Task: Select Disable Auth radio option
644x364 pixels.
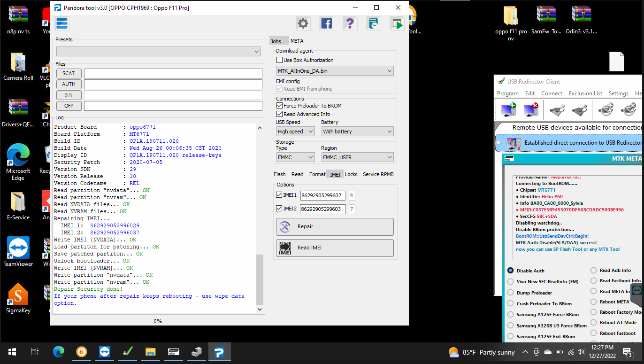Action: tap(510, 271)
